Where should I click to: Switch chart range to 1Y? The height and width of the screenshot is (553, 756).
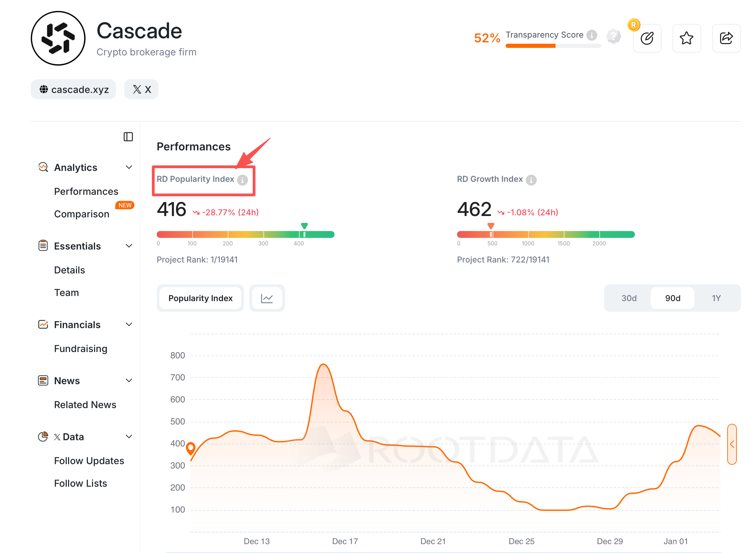[716, 298]
